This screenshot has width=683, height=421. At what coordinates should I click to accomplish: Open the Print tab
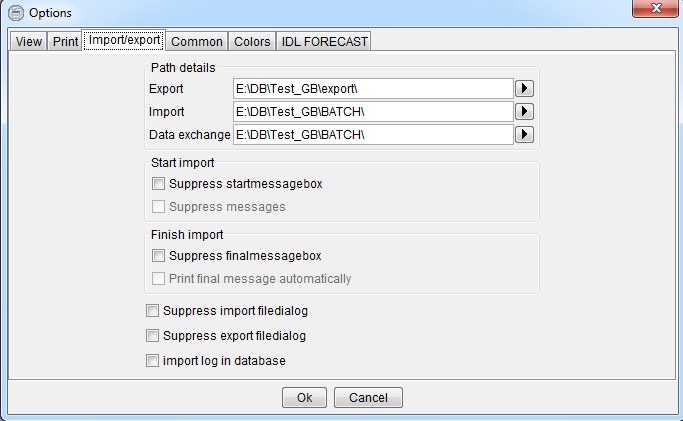(65, 41)
